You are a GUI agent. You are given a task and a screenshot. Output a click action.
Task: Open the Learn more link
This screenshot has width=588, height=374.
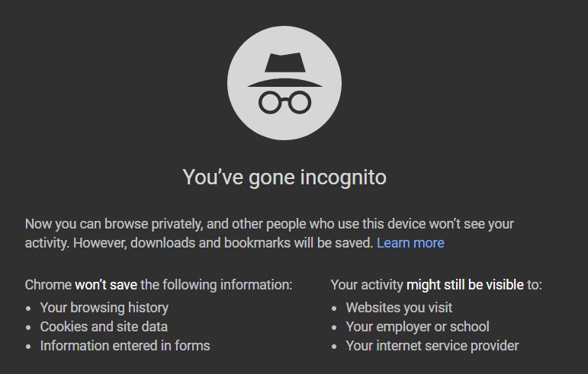pyautogui.click(x=410, y=243)
